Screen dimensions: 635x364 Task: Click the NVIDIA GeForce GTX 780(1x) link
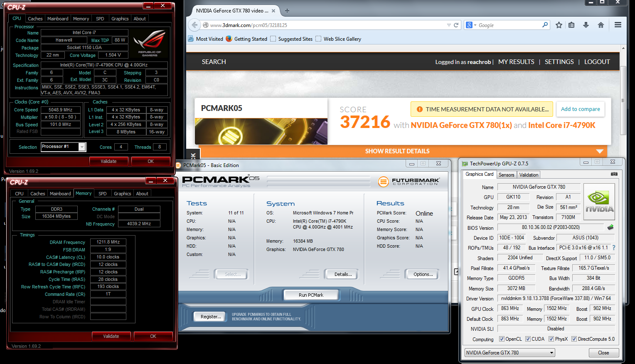pos(461,125)
